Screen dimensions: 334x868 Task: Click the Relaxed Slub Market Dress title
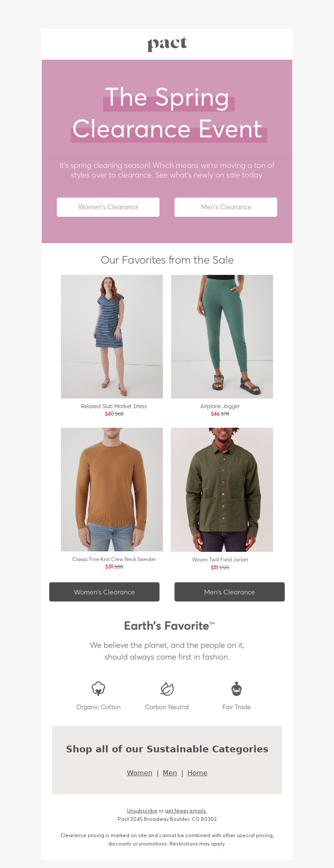[x=114, y=406]
